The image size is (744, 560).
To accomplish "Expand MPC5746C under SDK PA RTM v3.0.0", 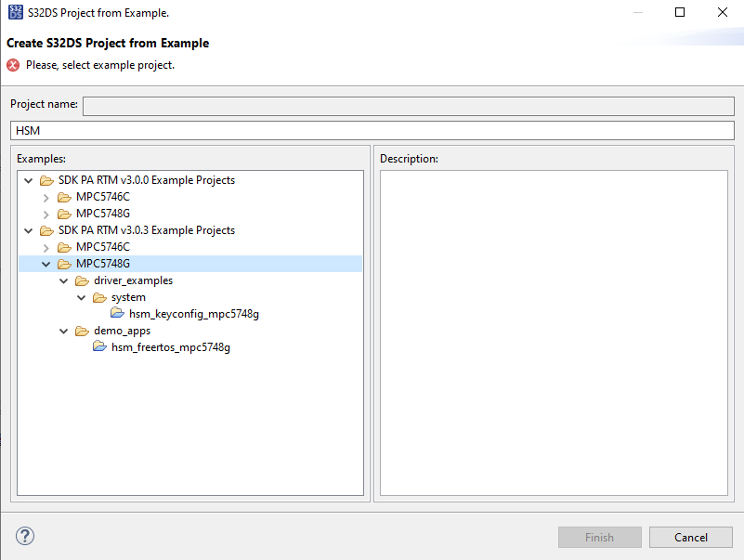I will [x=46, y=196].
